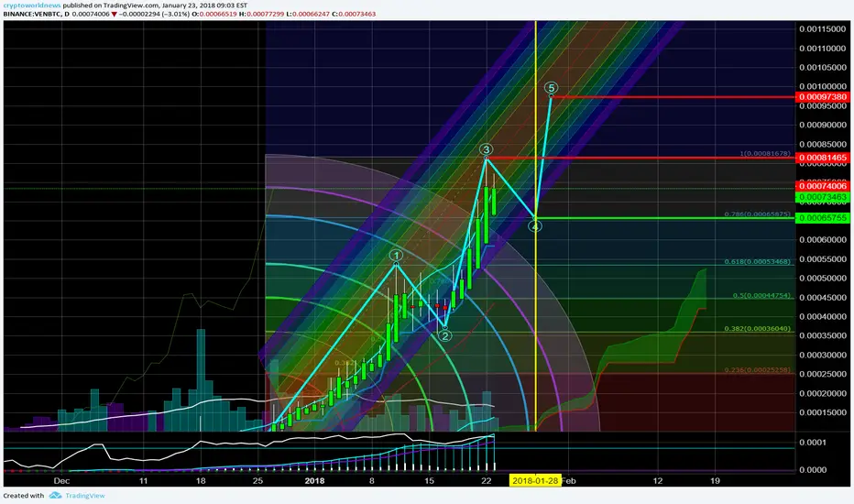Click the 0.00110000 price axis label
Viewport: 854px width, 504px height.
(823, 49)
